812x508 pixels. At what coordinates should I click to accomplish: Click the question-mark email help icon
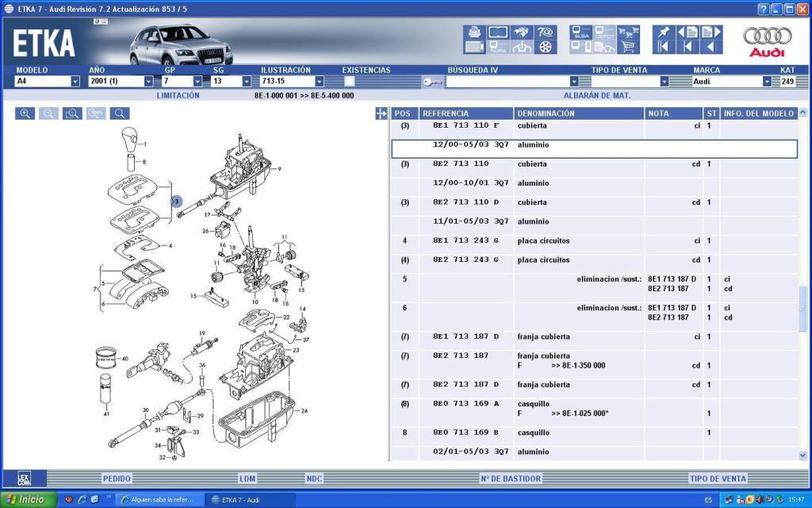click(546, 32)
